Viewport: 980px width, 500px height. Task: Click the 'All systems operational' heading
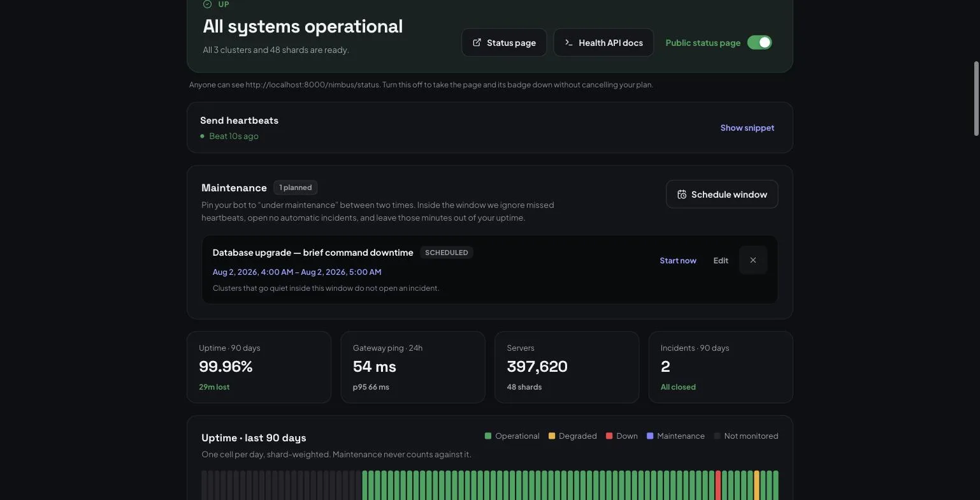[303, 26]
